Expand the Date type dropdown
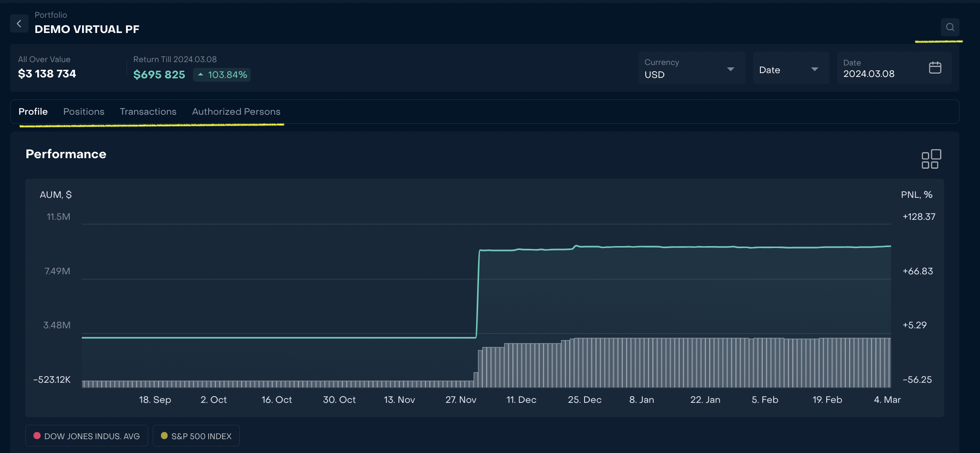Viewport: 980px width, 453px height. pos(790,70)
